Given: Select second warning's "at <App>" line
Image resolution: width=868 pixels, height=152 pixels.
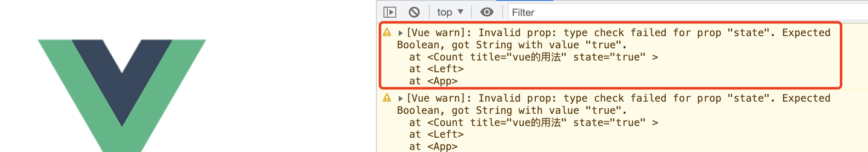Looking at the screenshot, I should (434, 147).
